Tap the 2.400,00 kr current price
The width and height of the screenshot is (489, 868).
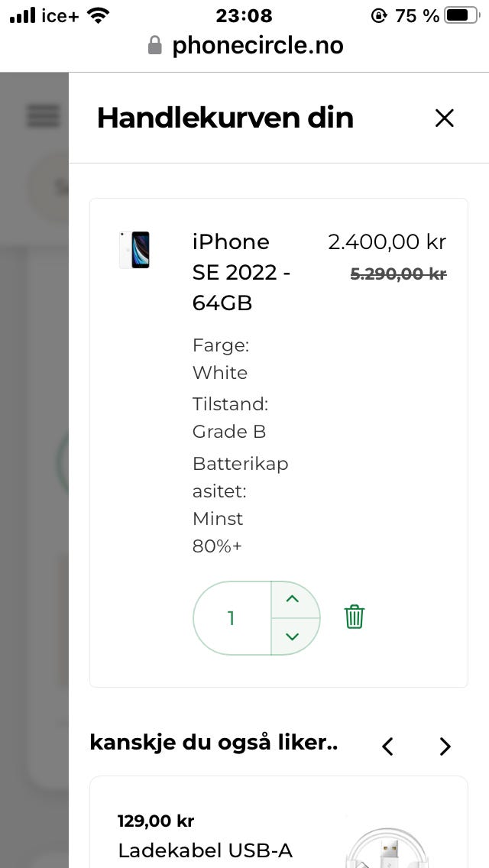click(387, 242)
